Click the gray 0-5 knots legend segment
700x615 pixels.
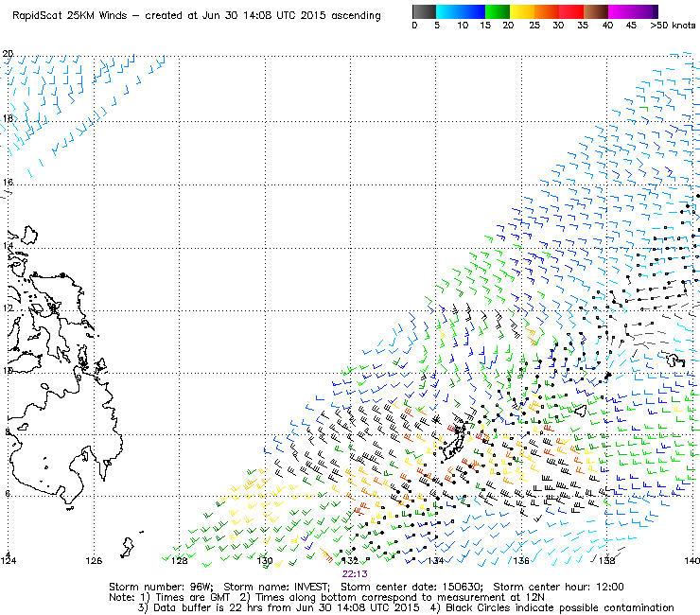pos(424,11)
